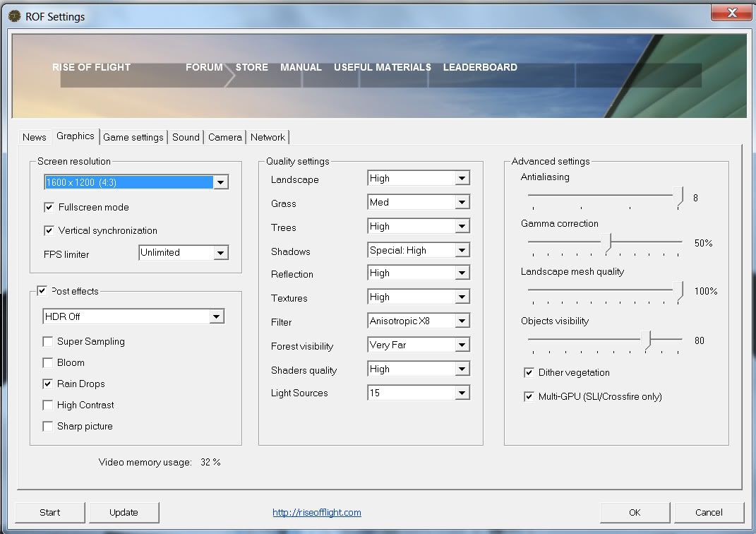This screenshot has width=756, height=534.
Task: Disable Rain Drops checkbox
Action: tap(48, 384)
